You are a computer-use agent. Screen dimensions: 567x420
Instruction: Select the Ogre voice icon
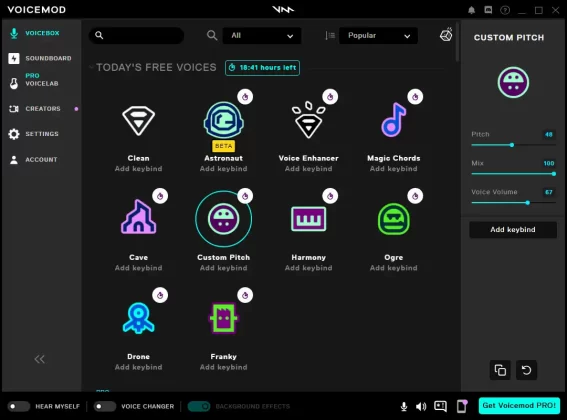(393, 219)
